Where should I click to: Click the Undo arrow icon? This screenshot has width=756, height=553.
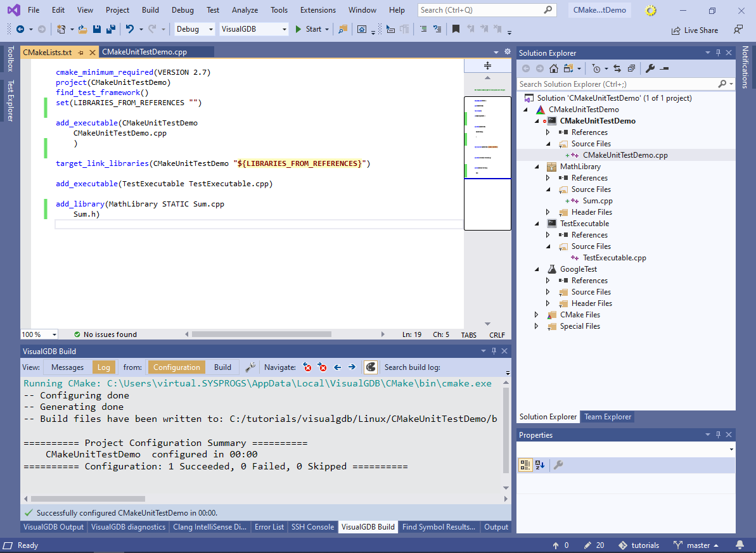tap(130, 29)
